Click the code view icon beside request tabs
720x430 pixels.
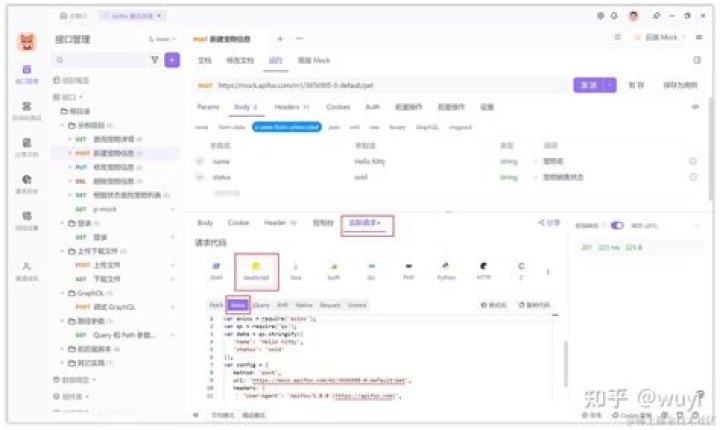695,107
